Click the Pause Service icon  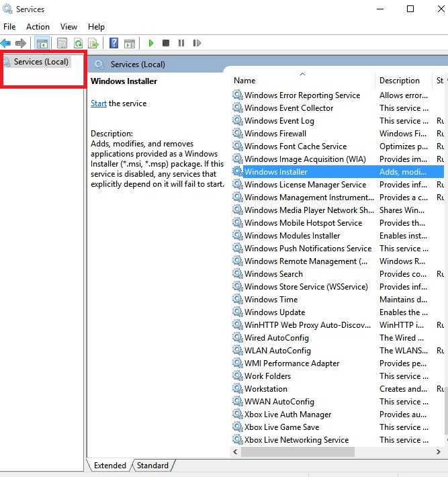tap(181, 43)
